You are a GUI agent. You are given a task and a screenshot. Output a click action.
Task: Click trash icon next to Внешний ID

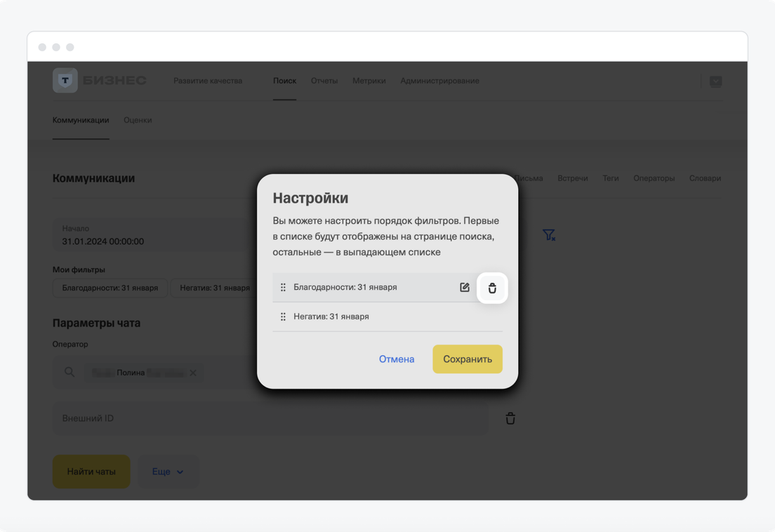click(510, 418)
